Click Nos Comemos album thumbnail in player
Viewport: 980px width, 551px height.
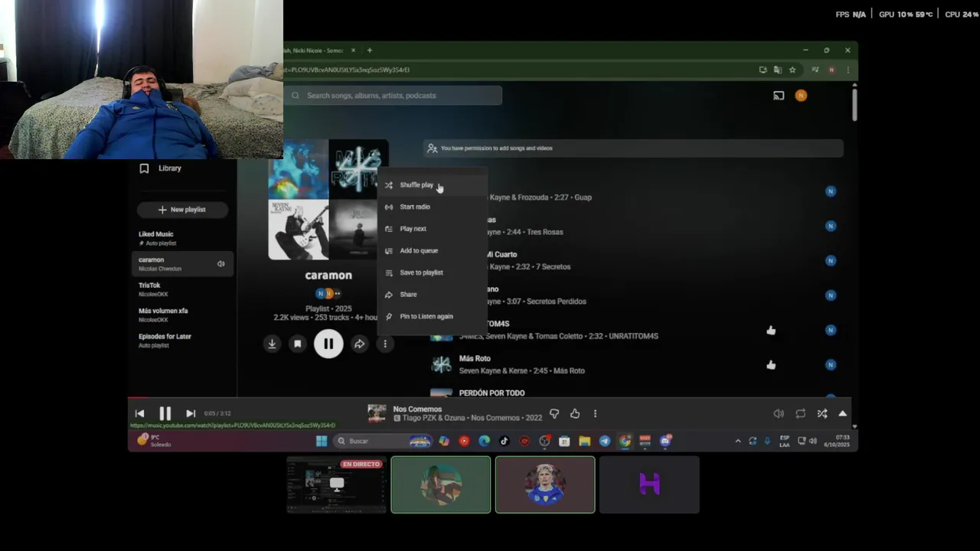[377, 413]
